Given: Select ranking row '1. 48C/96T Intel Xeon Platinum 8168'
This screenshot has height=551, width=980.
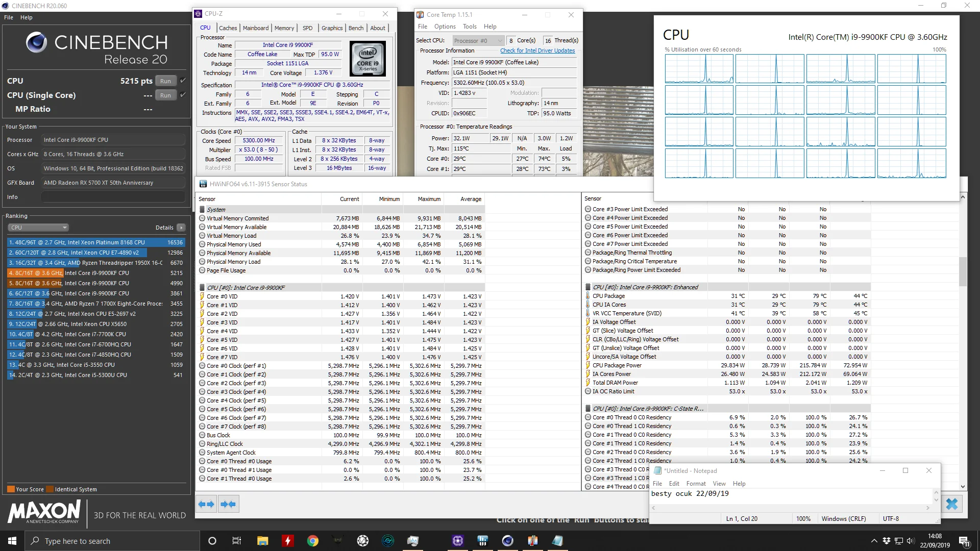Looking at the screenshot, I should [x=95, y=242].
